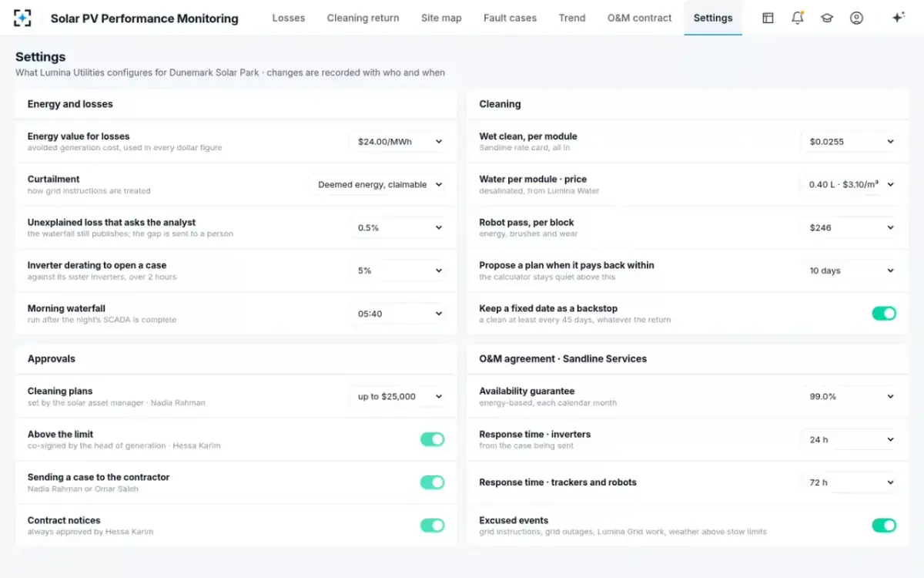Switch to the Trend tab

pyautogui.click(x=572, y=18)
